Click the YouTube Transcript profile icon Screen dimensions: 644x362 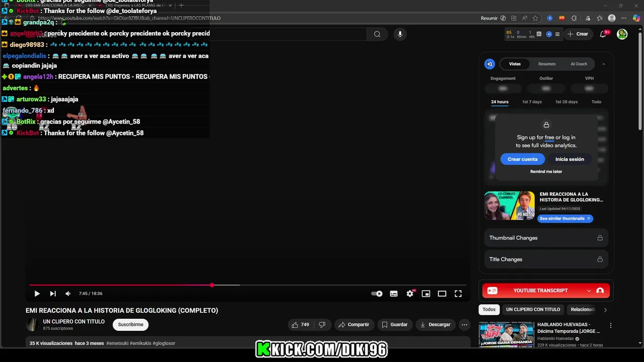[600, 291]
